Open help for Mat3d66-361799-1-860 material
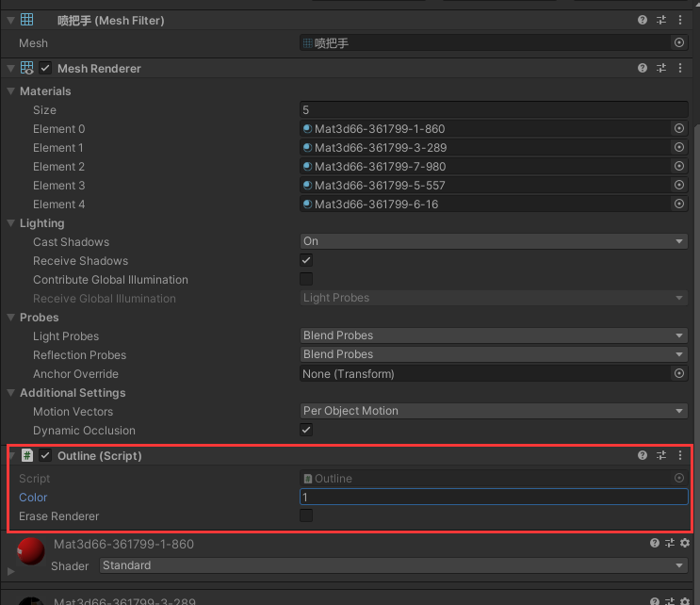Screen dimensions: 700x605 655,543
